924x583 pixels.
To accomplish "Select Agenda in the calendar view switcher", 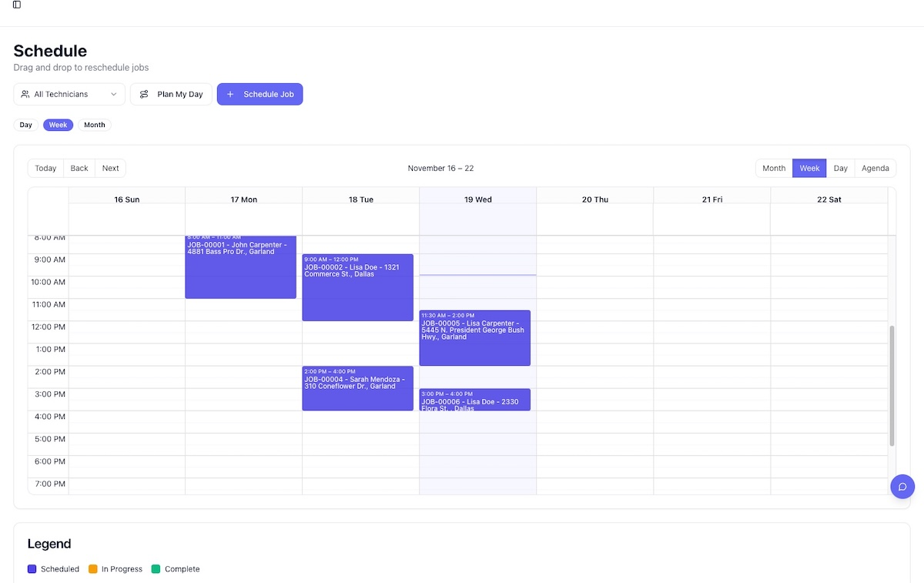I will coord(875,168).
